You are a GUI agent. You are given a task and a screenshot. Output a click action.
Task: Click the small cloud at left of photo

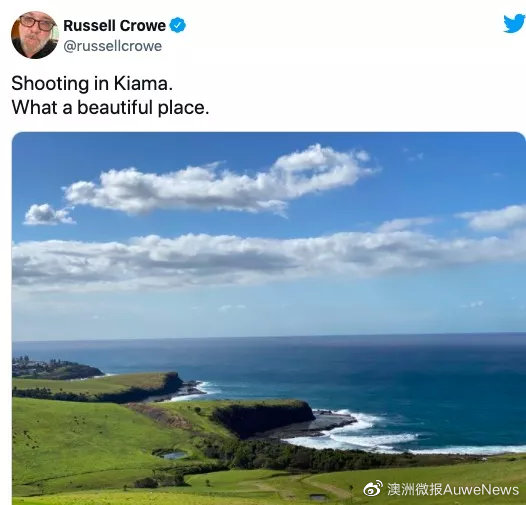pyautogui.click(x=49, y=215)
